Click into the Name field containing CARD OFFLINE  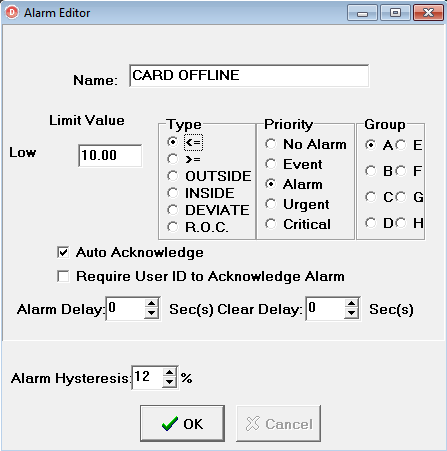click(x=249, y=76)
